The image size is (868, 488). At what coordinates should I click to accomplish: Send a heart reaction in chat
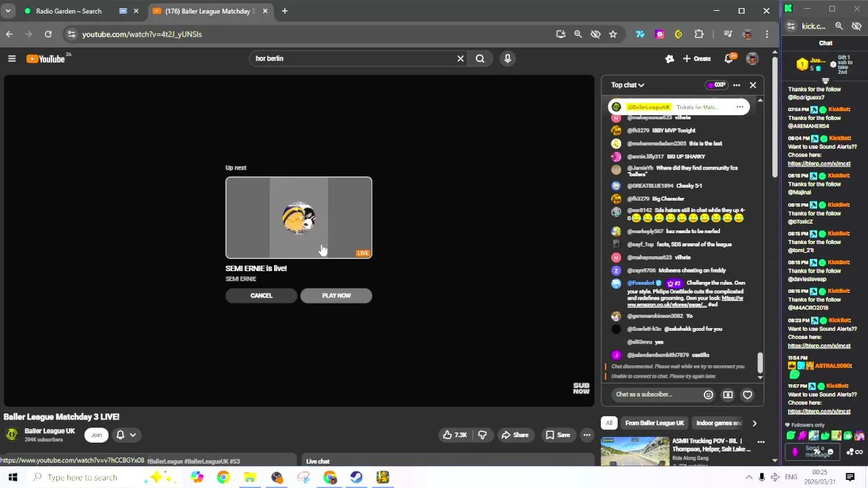(747, 394)
